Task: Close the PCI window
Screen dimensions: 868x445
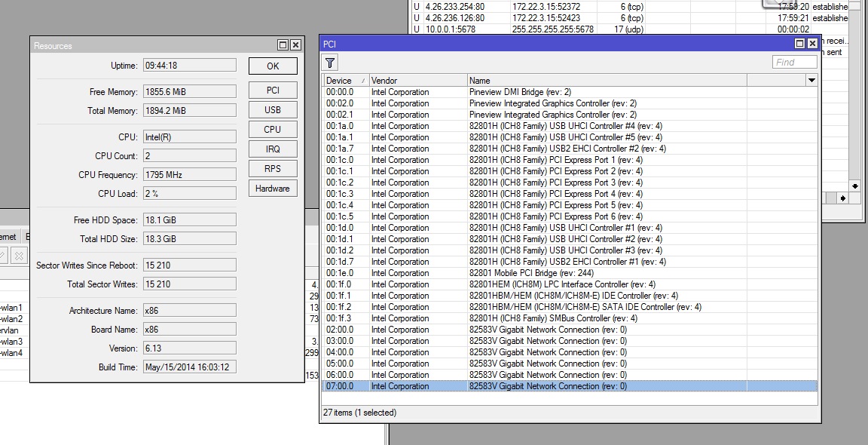Action: click(x=813, y=43)
